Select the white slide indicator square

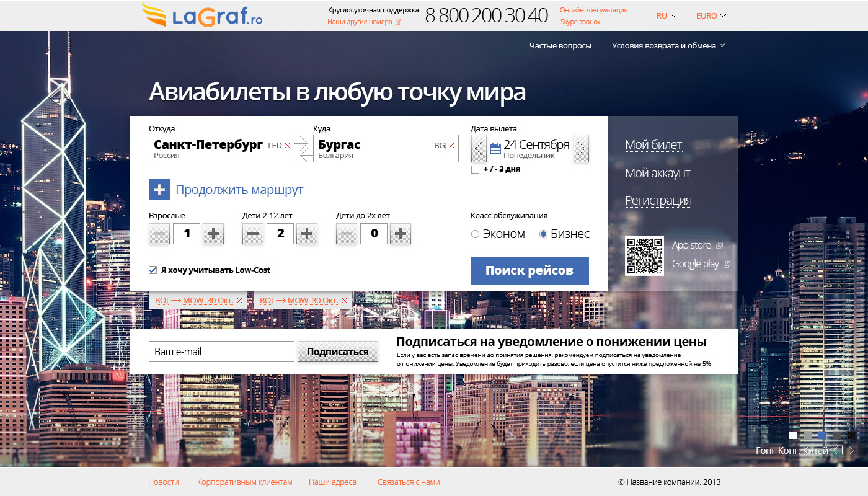(x=793, y=435)
